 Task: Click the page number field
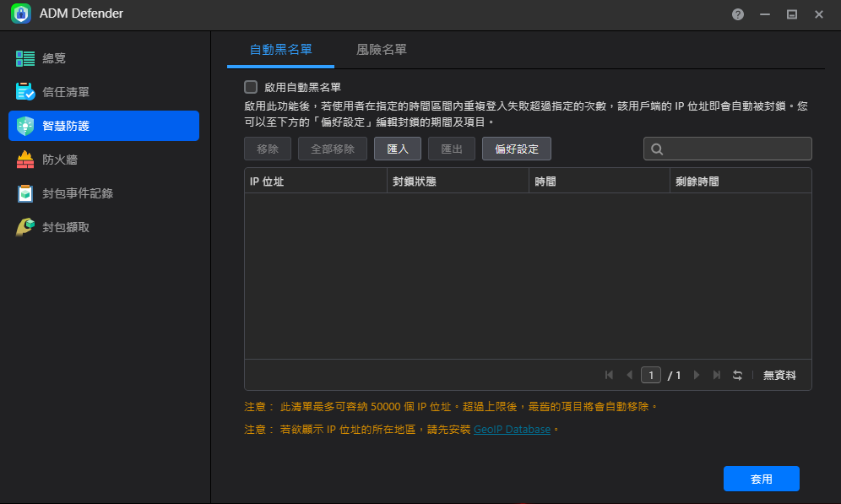point(651,375)
